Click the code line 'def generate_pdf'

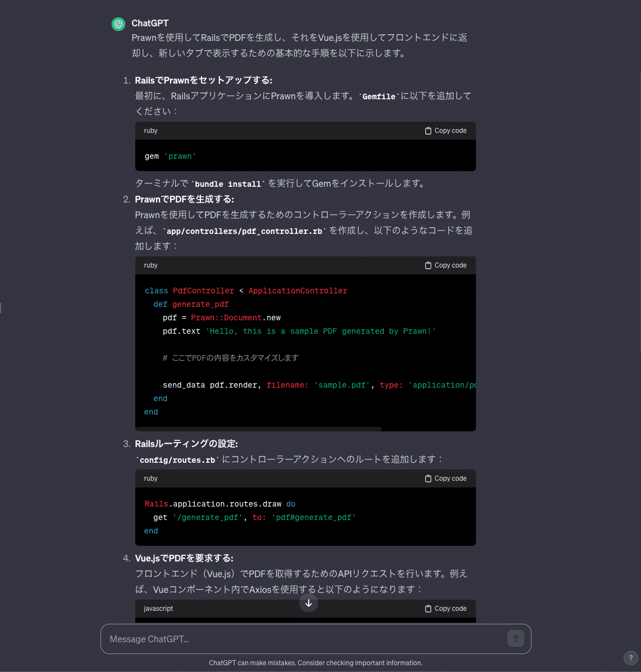pos(191,304)
